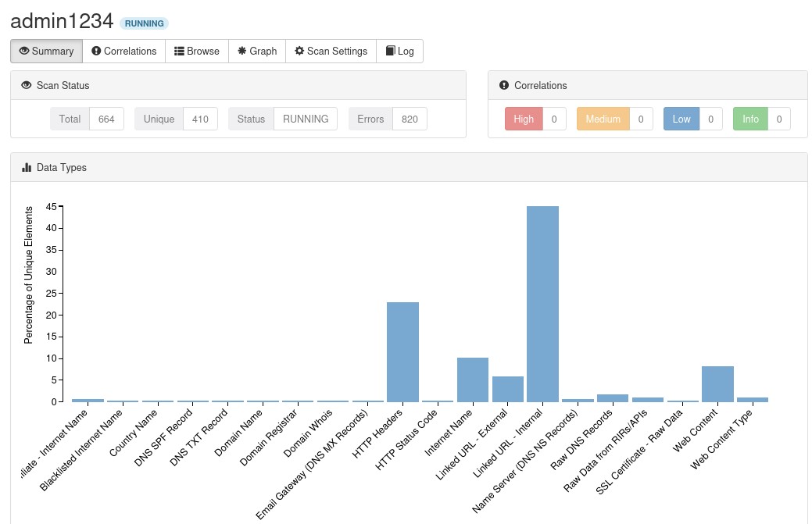Click the Raw DNS Records bar
The width and height of the screenshot is (812, 524).
(613, 398)
